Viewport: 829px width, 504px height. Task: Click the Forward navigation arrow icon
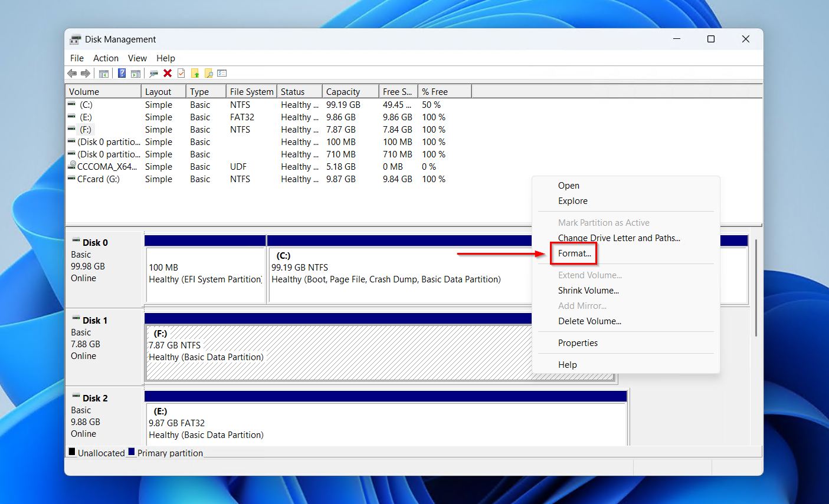[x=86, y=73]
